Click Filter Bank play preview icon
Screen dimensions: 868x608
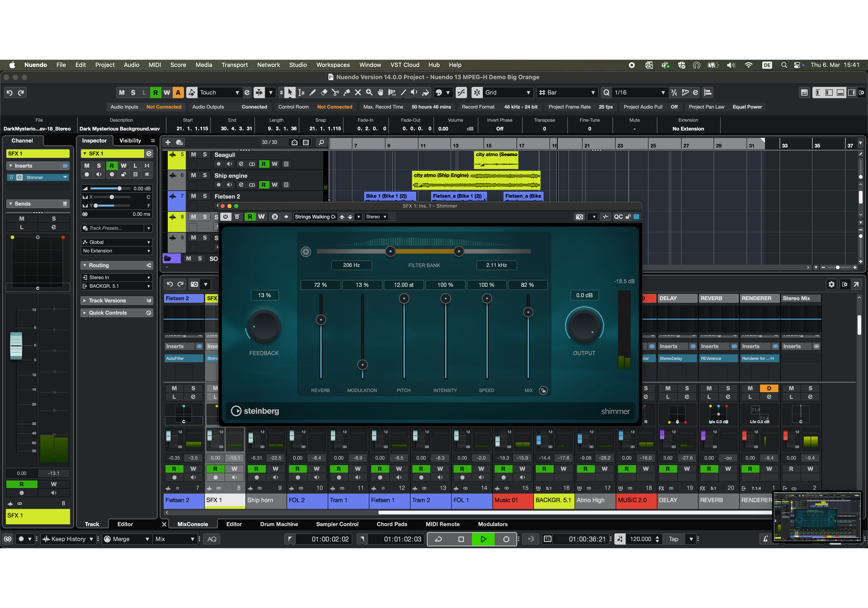coord(306,252)
